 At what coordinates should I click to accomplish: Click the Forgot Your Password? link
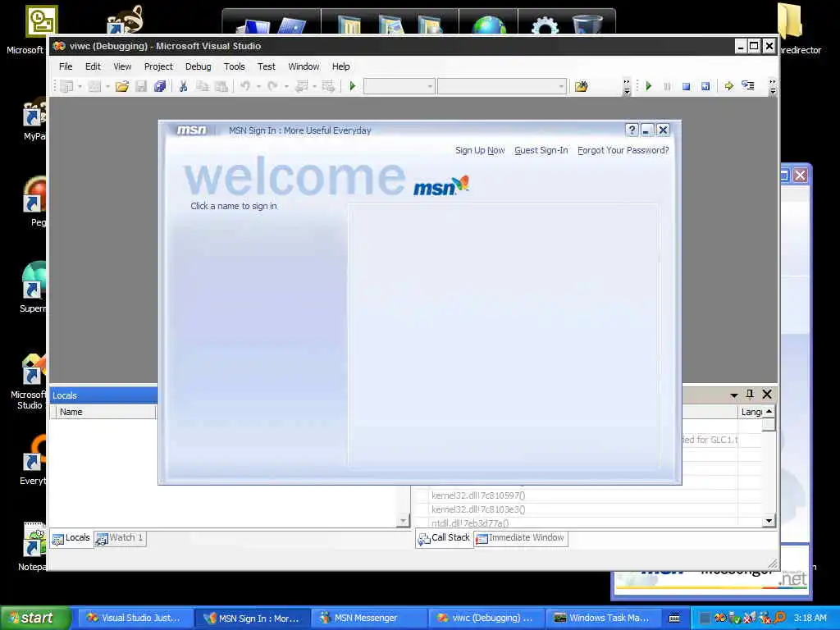623,151
